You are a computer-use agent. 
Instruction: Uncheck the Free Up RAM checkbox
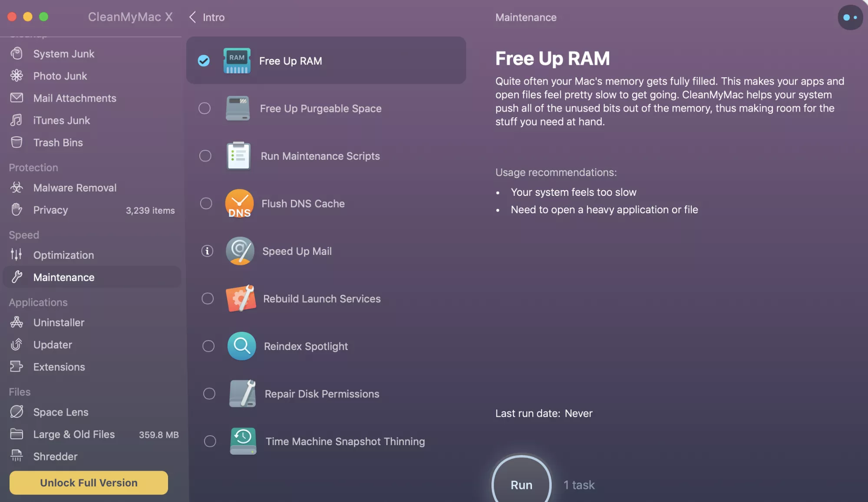(204, 60)
